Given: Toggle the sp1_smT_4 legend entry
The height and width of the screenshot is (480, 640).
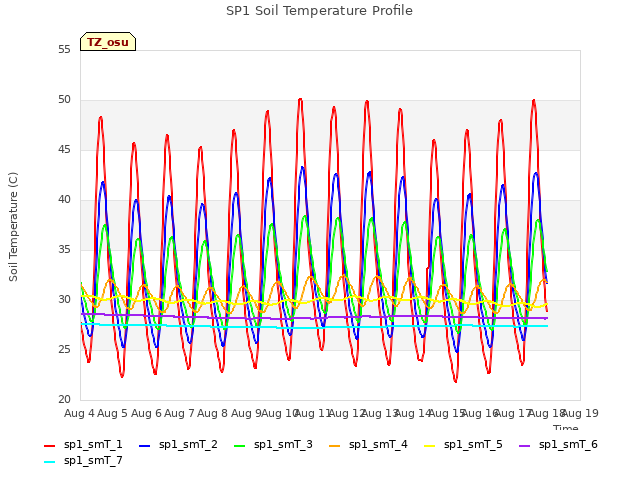Looking at the screenshot, I should (368, 444).
